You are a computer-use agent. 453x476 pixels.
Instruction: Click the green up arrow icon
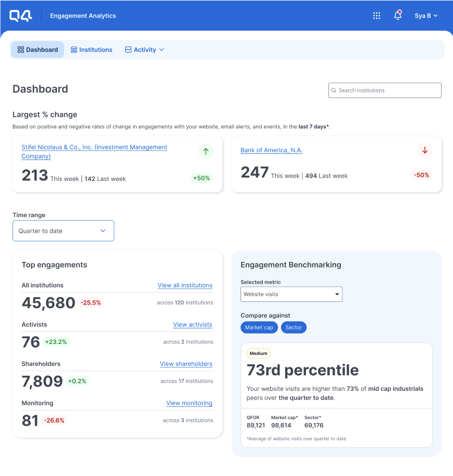[x=206, y=151]
